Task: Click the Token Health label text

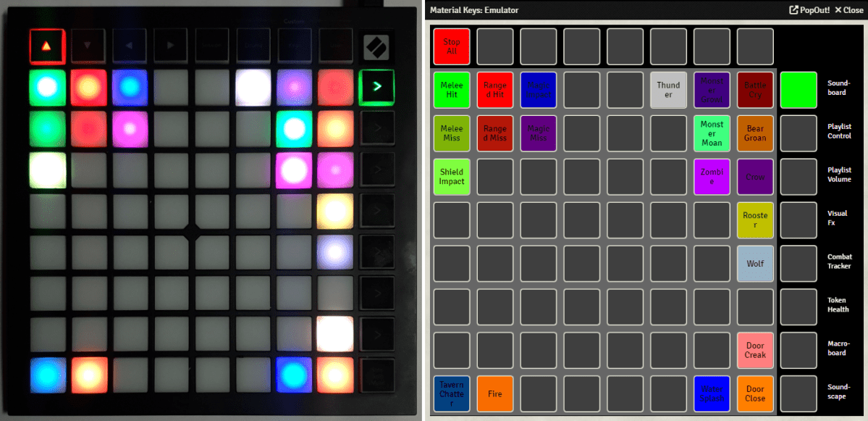Action: (x=838, y=304)
